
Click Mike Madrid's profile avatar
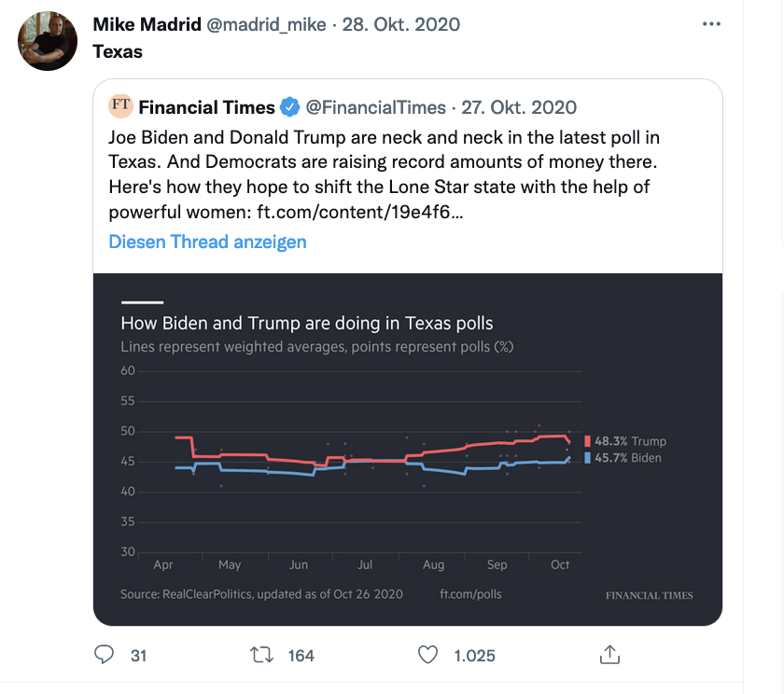[48, 41]
